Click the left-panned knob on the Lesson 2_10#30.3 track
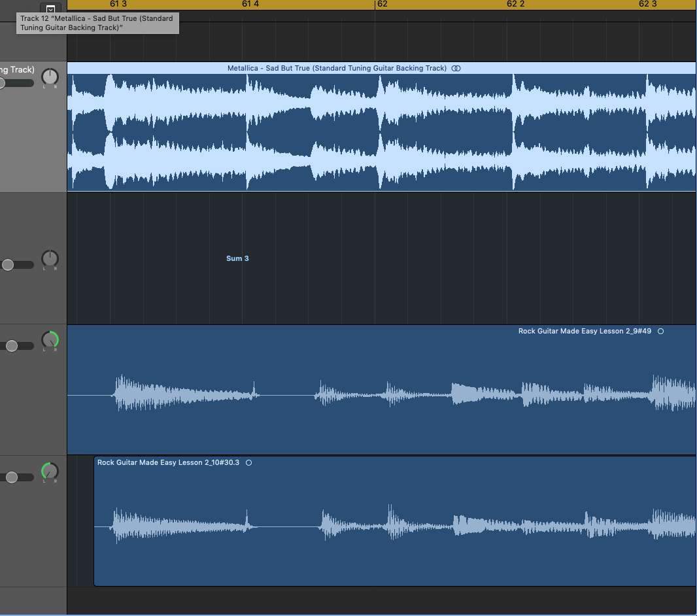Viewport: 697px width, 616px height. 50,471
